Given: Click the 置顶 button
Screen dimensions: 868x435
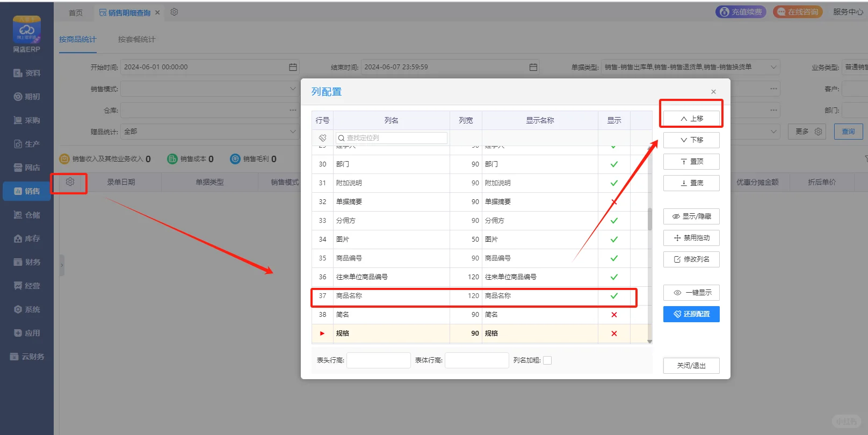Looking at the screenshot, I should (x=691, y=162).
